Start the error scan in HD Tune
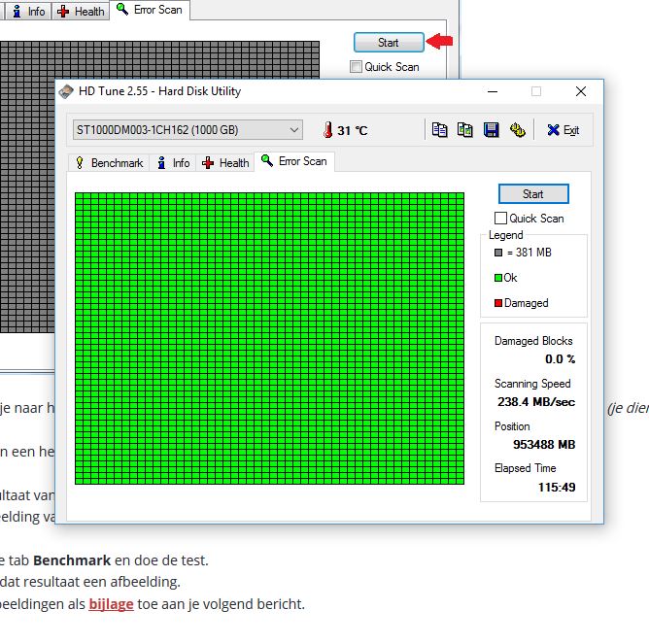 (533, 194)
